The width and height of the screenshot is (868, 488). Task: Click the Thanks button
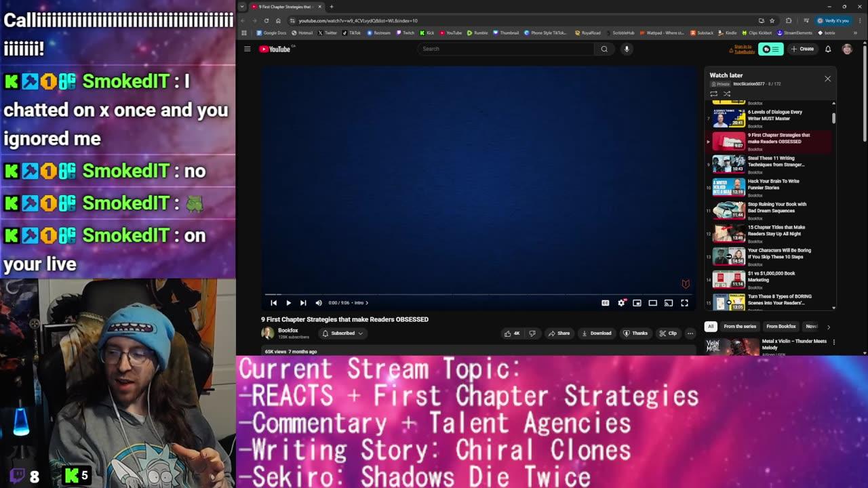[x=635, y=333]
